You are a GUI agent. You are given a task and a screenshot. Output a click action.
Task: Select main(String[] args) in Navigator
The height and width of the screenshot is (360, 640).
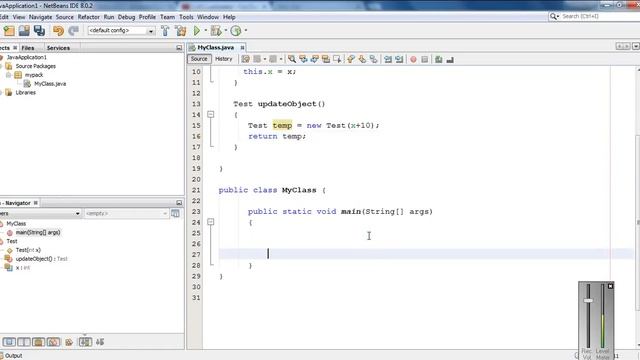pos(38,232)
